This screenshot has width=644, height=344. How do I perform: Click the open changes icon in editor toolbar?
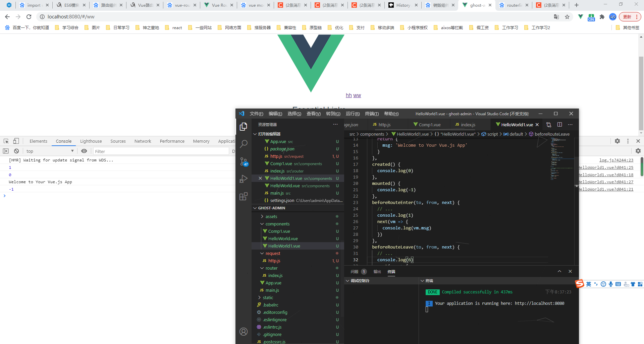(x=549, y=125)
